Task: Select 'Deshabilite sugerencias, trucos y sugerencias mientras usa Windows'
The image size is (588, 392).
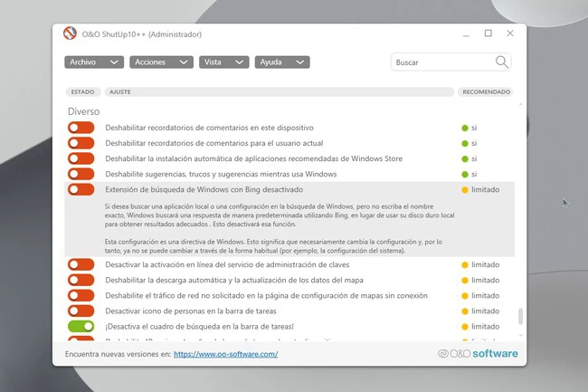Action: (x=221, y=174)
